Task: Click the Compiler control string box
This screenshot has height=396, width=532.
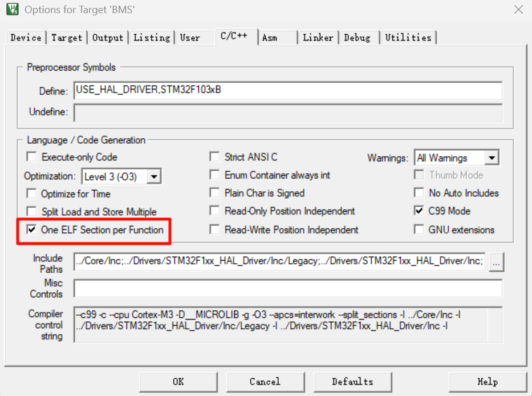Action: pos(288,325)
